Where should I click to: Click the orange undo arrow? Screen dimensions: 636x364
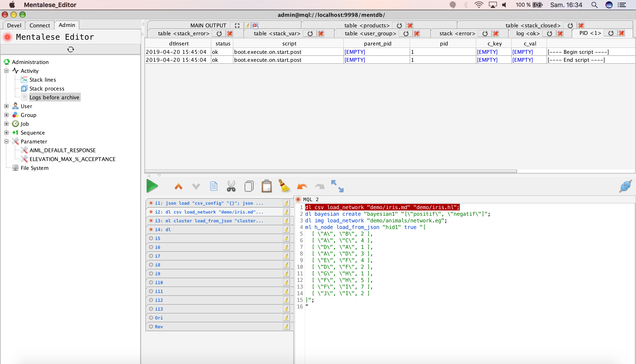coord(302,186)
